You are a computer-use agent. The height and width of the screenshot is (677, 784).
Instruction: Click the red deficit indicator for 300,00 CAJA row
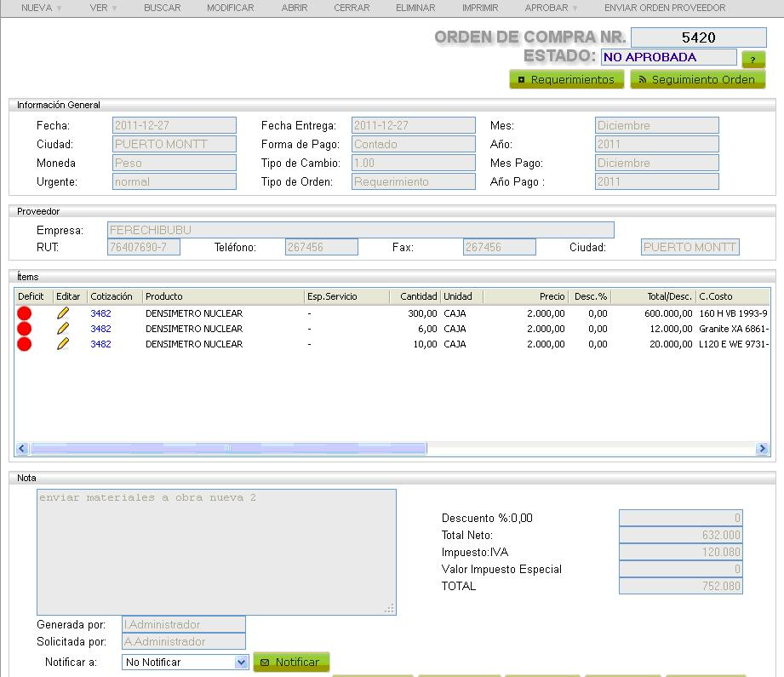tap(24, 313)
